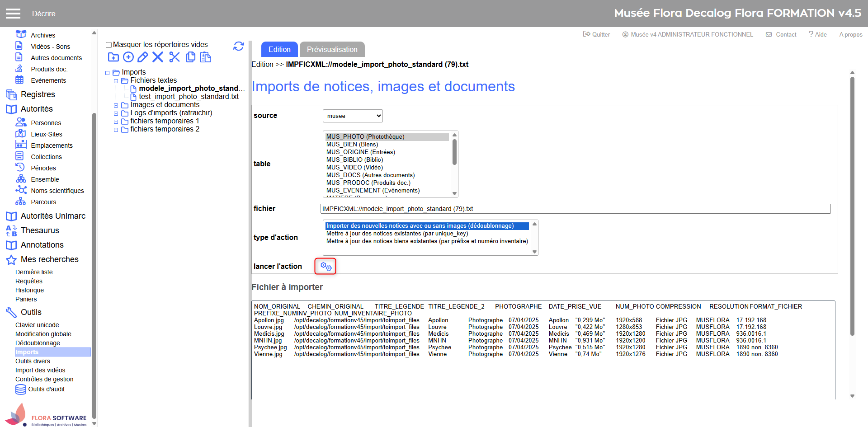Open Emplacements authority list
Viewport: 868px width, 427px height.
pos(52,145)
